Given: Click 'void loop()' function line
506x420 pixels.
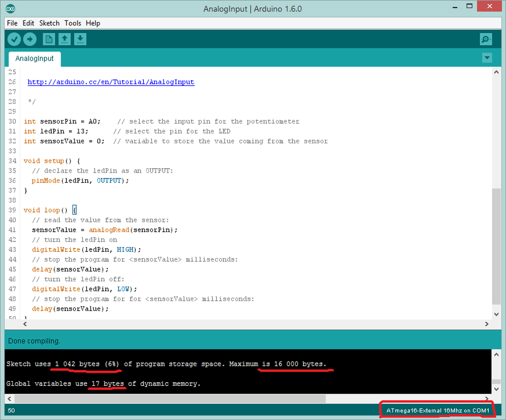Looking at the screenshot, I should click(x=50, y=210).
